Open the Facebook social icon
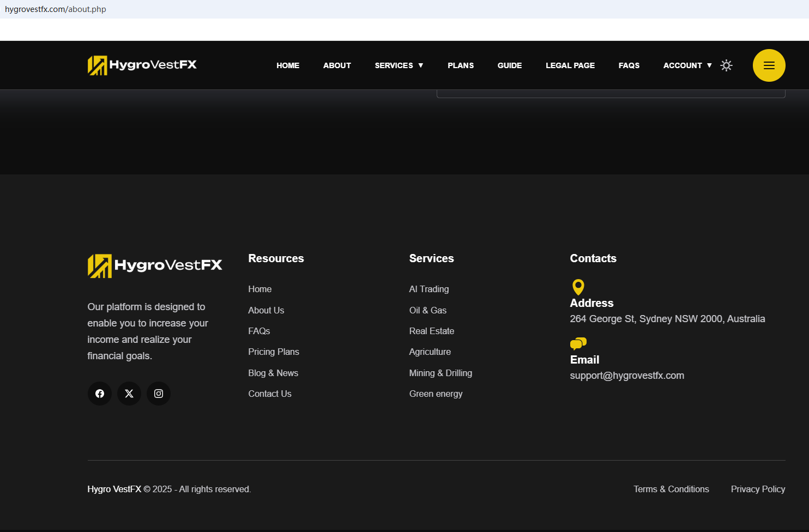Image resolution: width=809 pixels, height=532 pixels. point(100,394)
